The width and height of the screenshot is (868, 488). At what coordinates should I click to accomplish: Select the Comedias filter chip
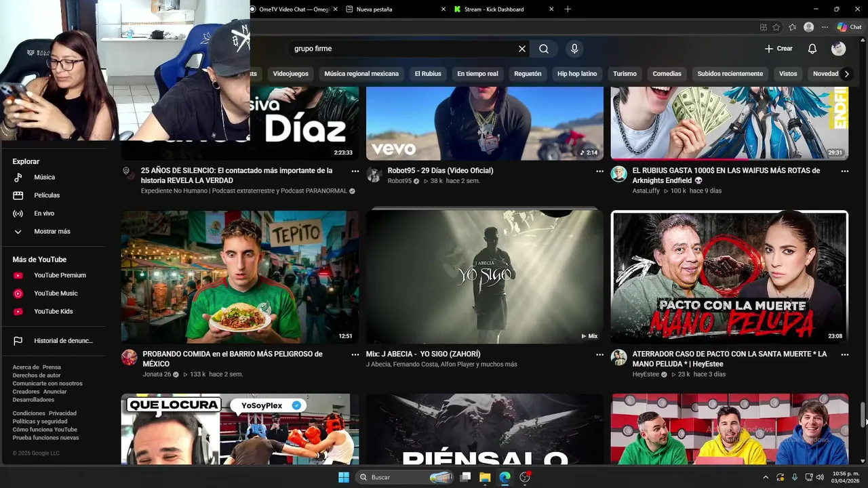pyautogui.click(x=667, y=74)
